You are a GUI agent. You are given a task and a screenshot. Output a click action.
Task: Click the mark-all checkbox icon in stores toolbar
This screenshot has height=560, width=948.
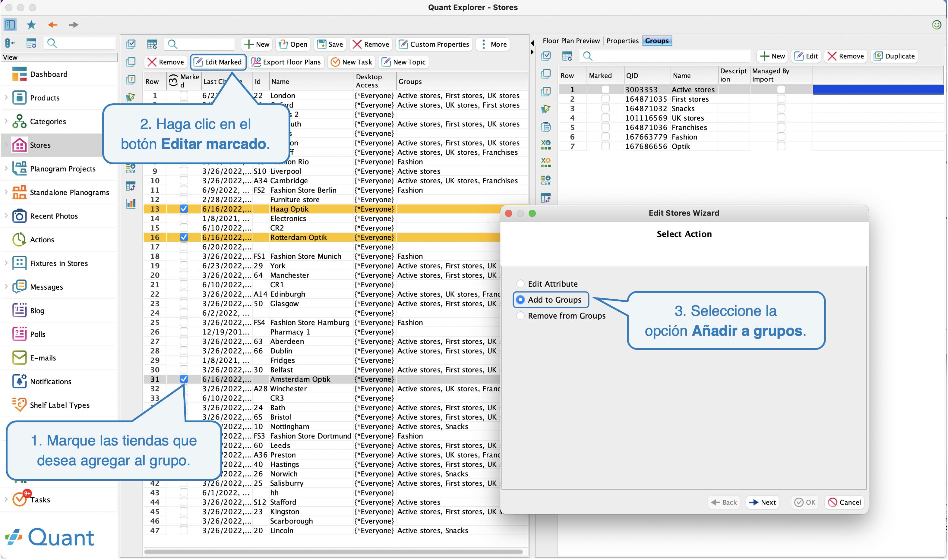pyautogui.click(x=131, y=44)
